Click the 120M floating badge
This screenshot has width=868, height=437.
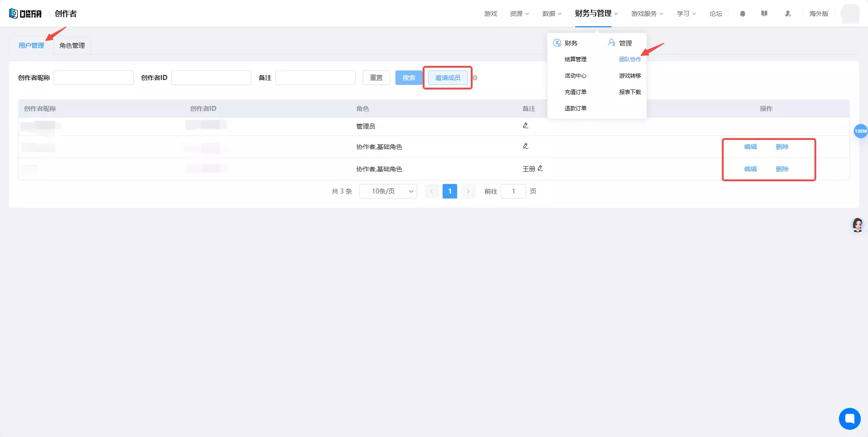(x=860, y=131)
